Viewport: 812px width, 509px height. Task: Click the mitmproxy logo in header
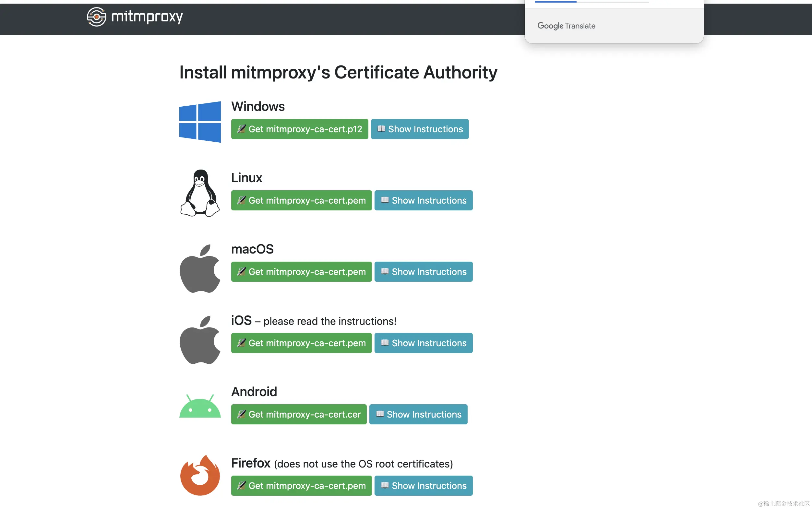(135, 17)
